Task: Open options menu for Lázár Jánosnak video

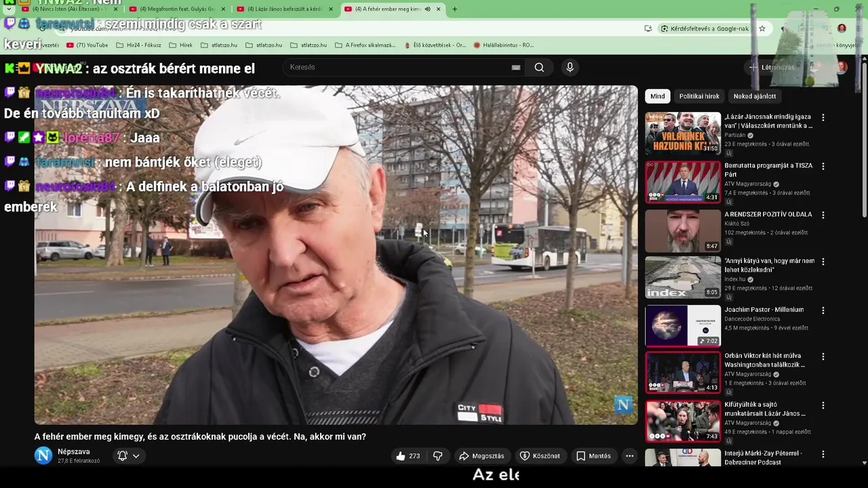Action: click(x=823, y=117)
